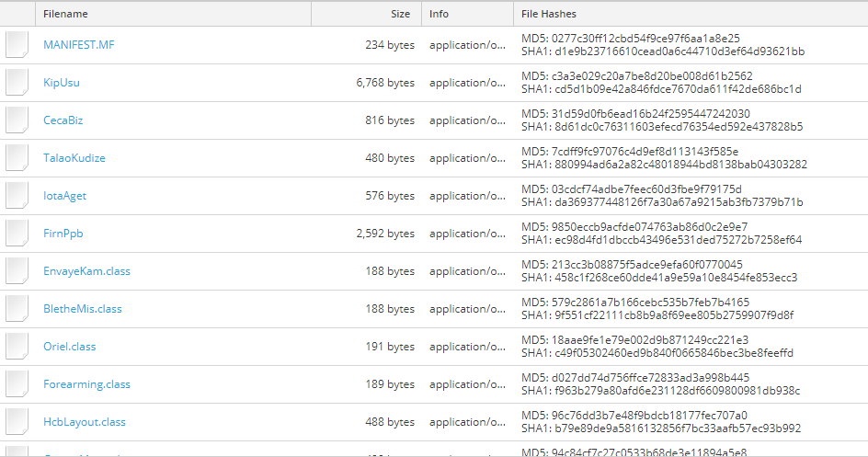Open the BletheMis.class link

point(83,309)
